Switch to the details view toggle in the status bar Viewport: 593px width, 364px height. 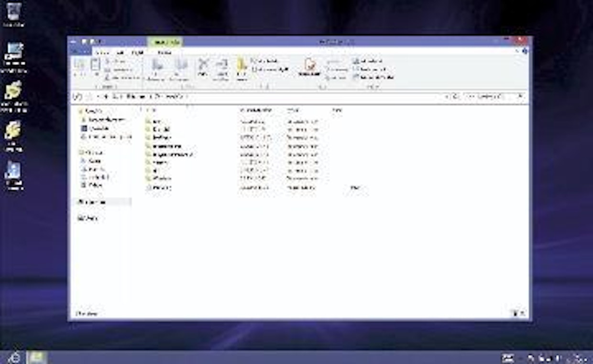(x=515, y=313)
